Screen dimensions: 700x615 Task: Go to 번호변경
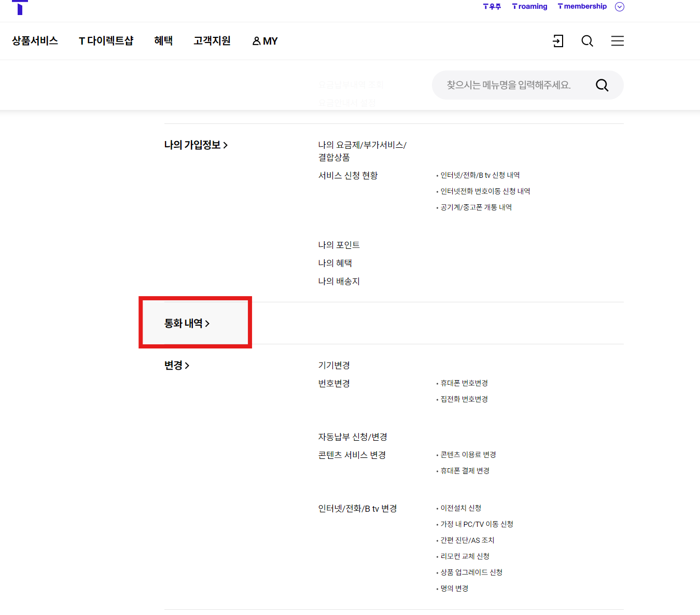[x=334, y=384]
